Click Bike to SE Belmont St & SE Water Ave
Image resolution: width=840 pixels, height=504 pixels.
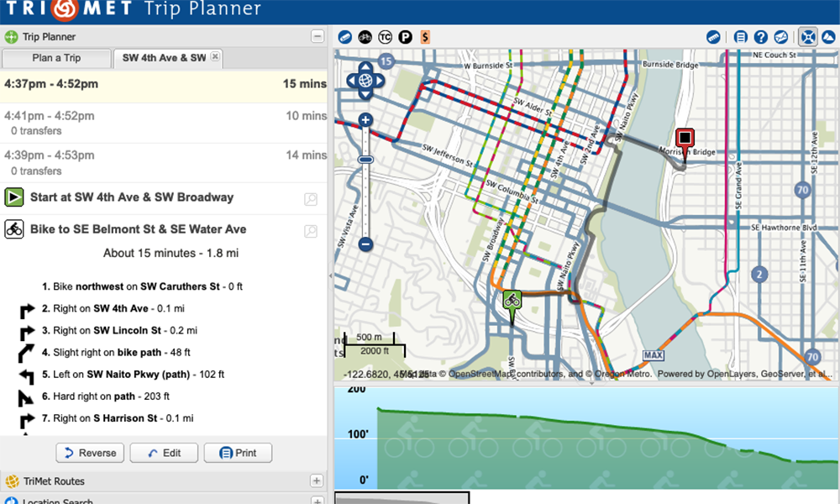coord(139,229)
